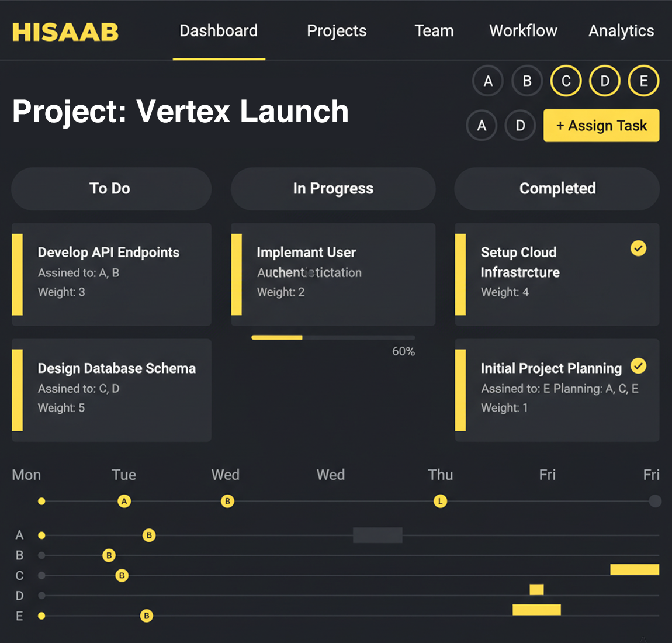The height and width of the screenshot is (643, 672).
Task: Switch to the Projects tab
Action: coord(337,31)
